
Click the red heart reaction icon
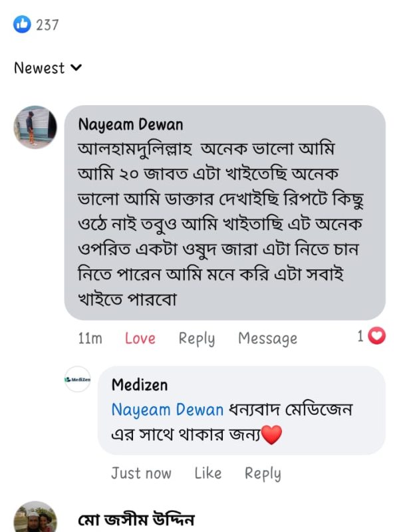point(376,336)
